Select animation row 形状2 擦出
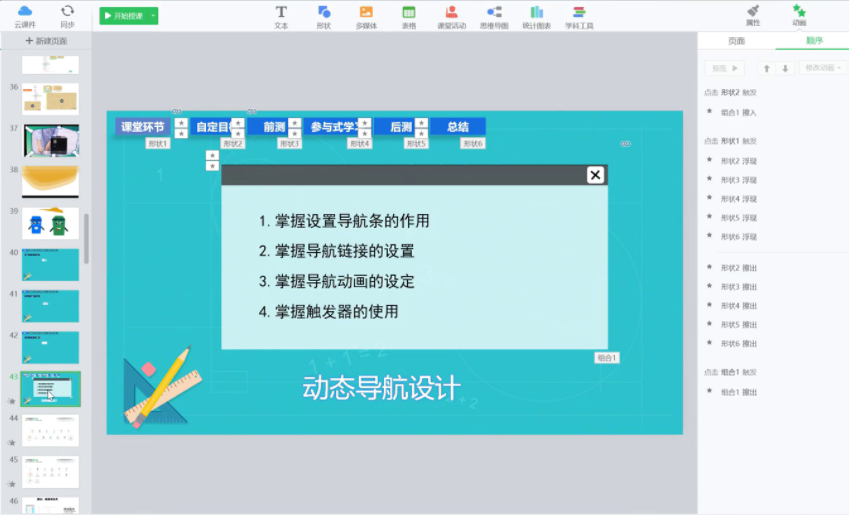Viewport: 849px width, 515px height. point(739,268)
